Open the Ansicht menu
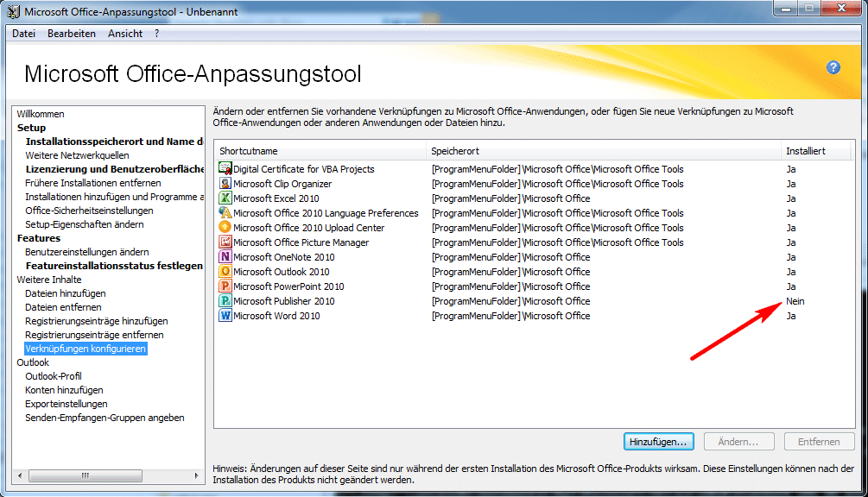 [x=125, y=34]
